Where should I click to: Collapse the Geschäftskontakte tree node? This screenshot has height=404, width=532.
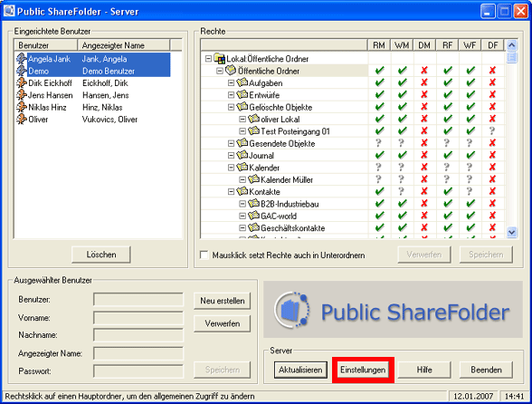(x=242, y=228)
